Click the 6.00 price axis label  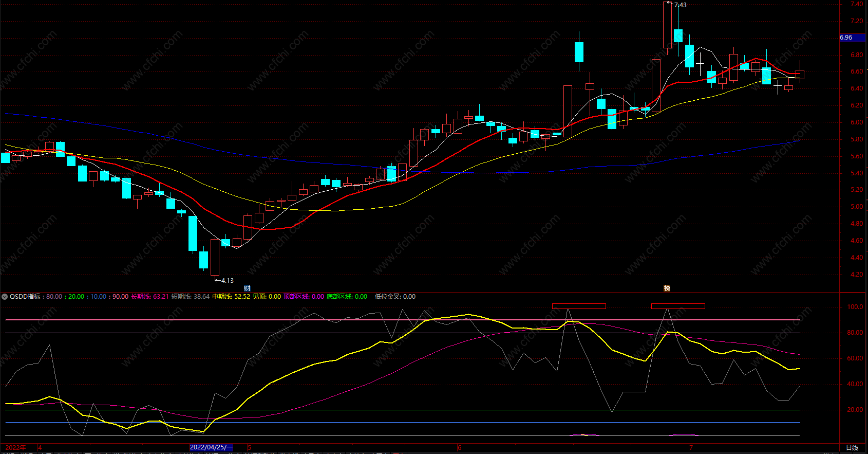pos(857,122)
